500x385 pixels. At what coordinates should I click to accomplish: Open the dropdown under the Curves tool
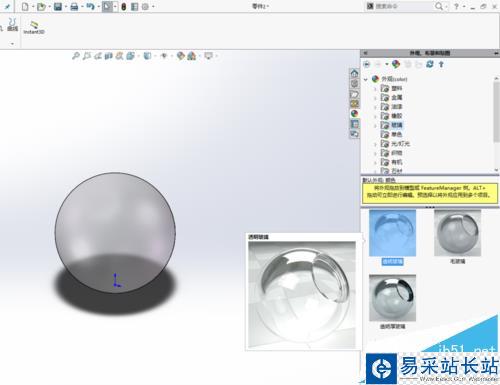tap(12, 44)
